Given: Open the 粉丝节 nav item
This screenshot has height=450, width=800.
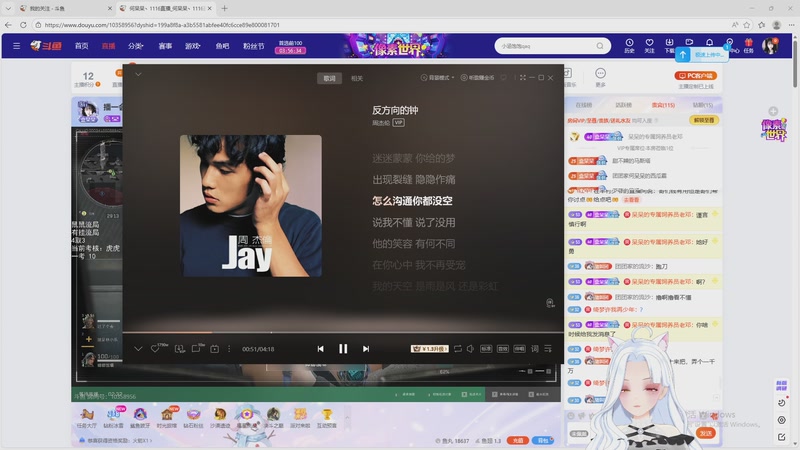Looking at the screenshot, I should [254, 46].
